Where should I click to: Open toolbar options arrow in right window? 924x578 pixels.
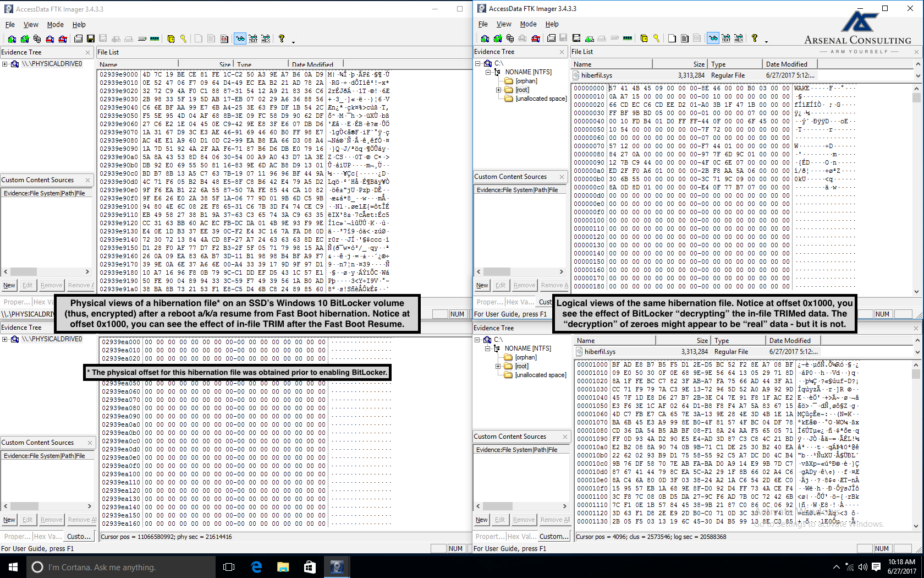pyautogui.click(x=766, y=41)
